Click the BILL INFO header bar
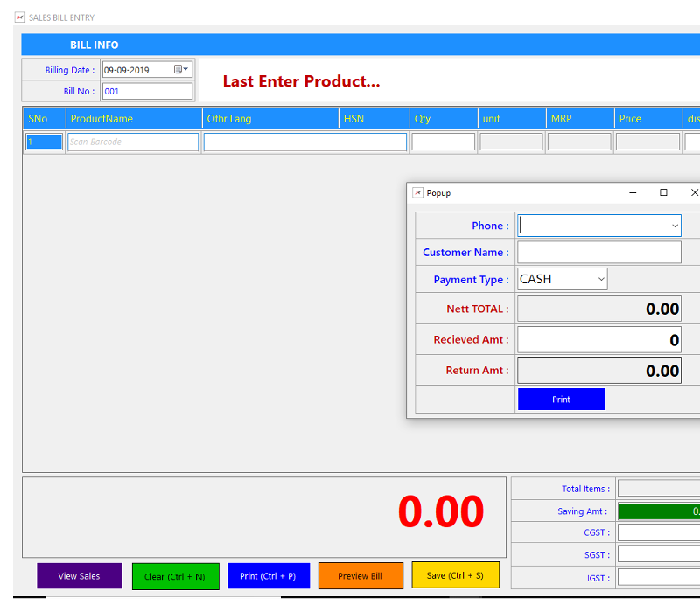This screenshot has height=612, width=700. pyautogui.click(x=360, y=45)
